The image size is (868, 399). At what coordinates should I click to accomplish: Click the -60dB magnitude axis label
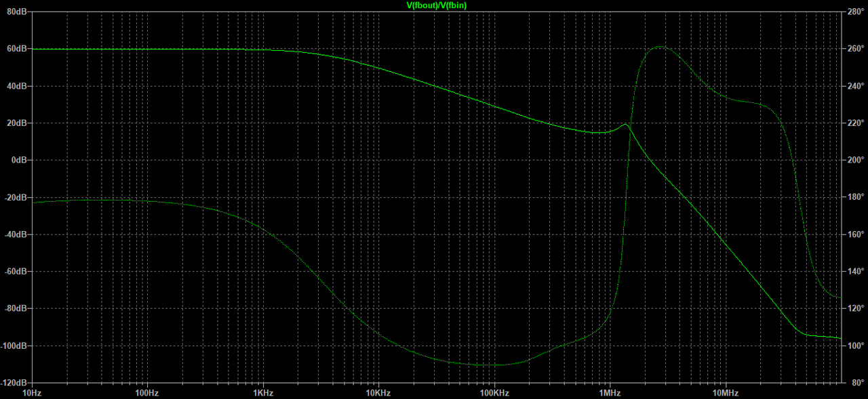(x=15, y=272)
